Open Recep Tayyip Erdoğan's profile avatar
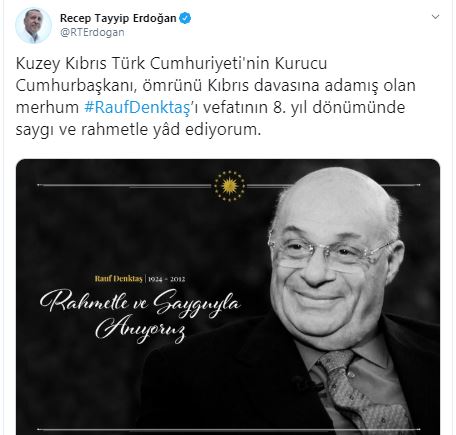The width and height of the screenshot is (456, 435). point(33,25)
